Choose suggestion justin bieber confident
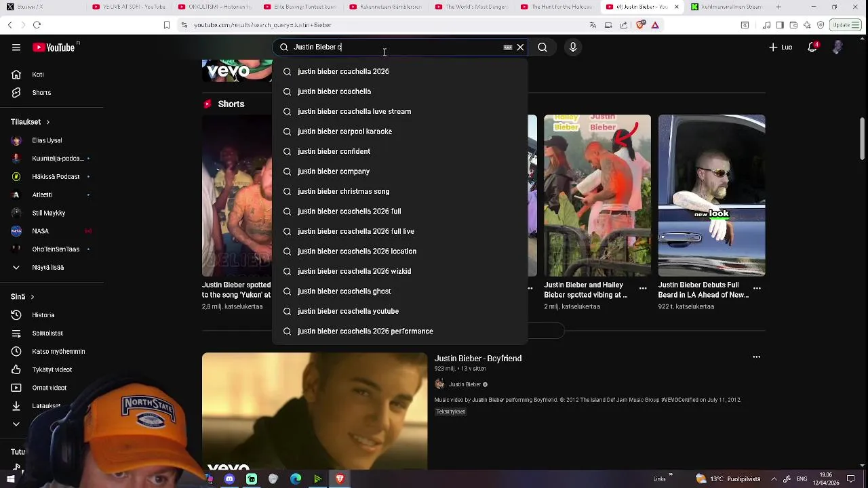This screenshot has width=868, height=488. point(400,151)
